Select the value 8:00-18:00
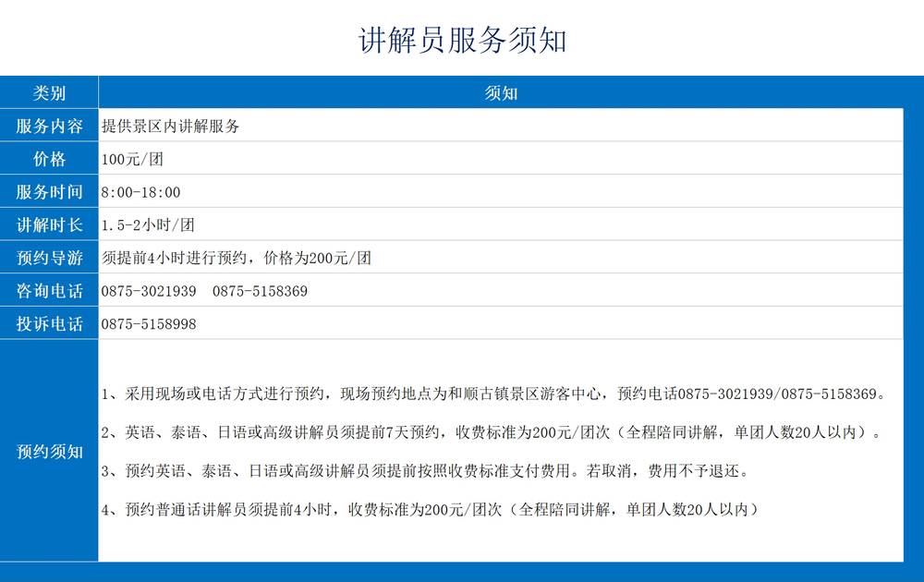 coord(140,192)
